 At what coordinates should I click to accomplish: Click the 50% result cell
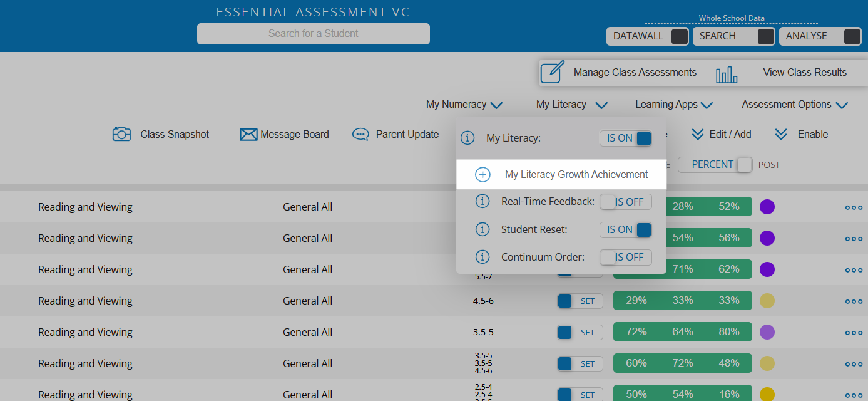[x=636, y=395]
